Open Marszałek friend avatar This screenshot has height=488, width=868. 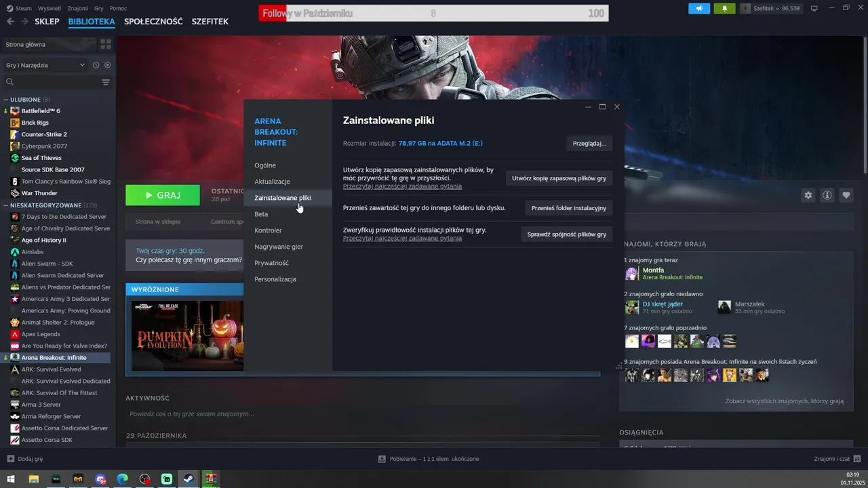(724, 307)
